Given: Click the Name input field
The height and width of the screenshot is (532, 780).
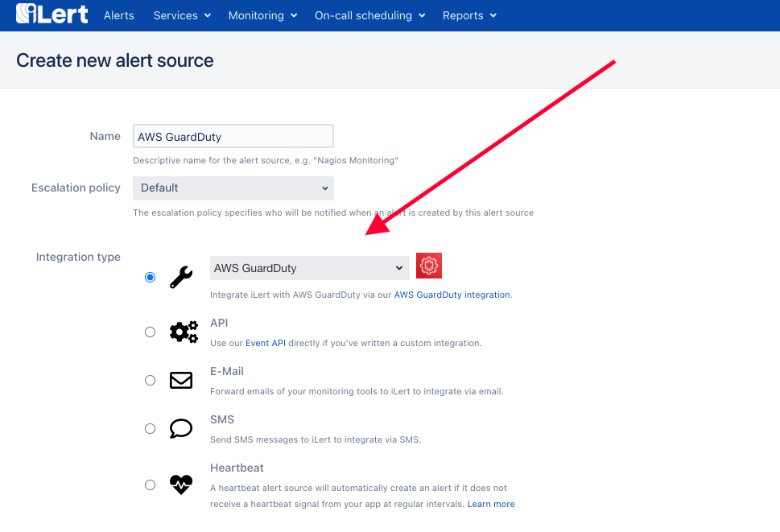Looking at the screenshot, I should (x=233, y=136).
